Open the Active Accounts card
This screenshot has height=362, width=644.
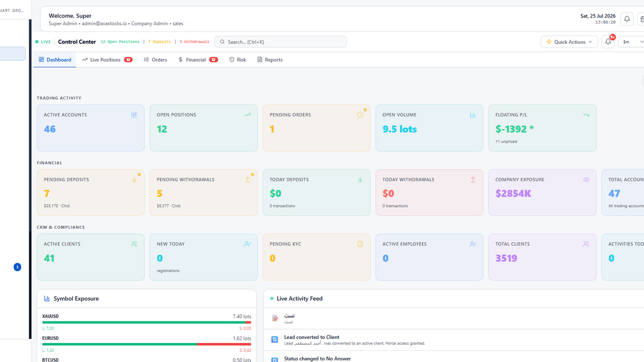click(91, 128)
